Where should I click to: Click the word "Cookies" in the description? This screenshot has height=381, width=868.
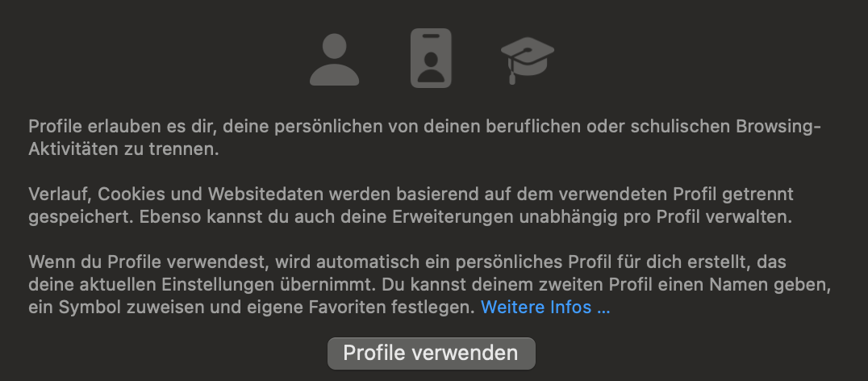click(129, 195)
